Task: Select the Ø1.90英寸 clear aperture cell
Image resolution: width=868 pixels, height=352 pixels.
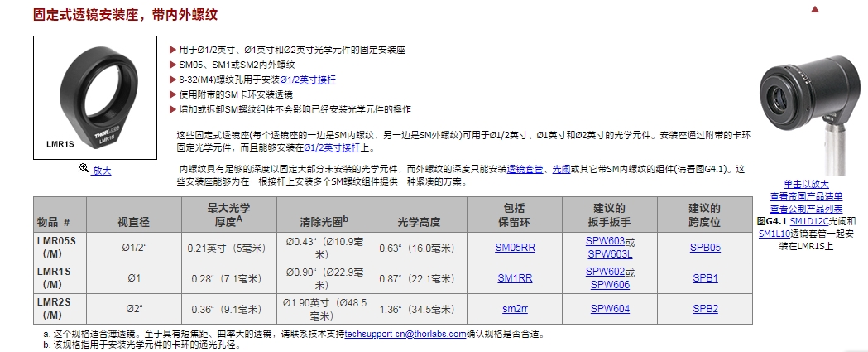Action: click(324, 309)
